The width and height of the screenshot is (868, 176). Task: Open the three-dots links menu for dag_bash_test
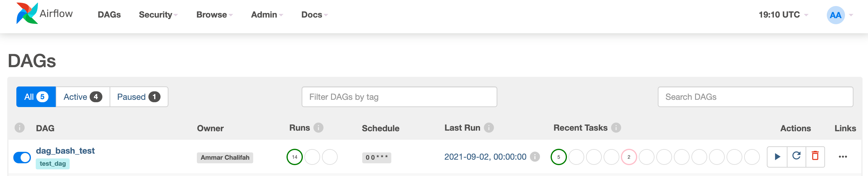pos(843,157)
